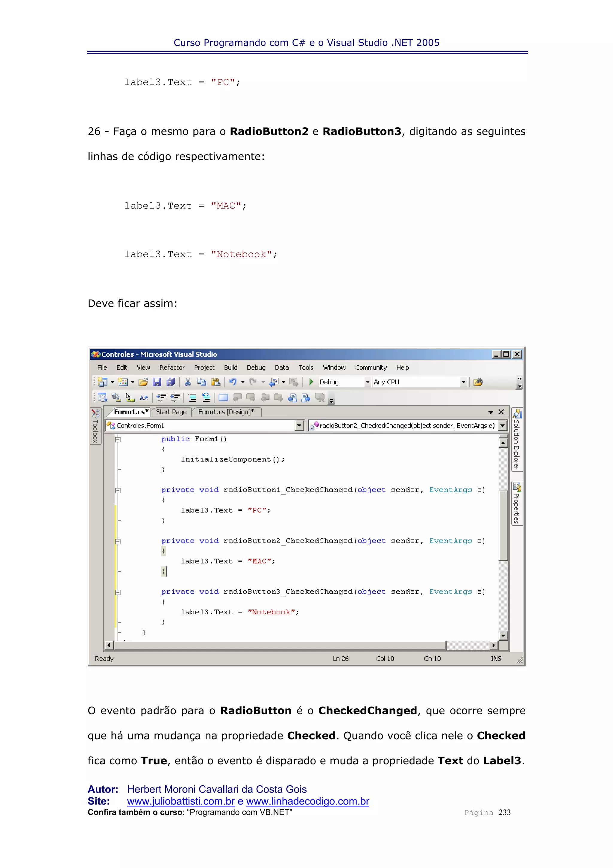Viewport: 613px width, 868px height.
Task: Save the file with the floppy icon
Action: coord(157,382)
